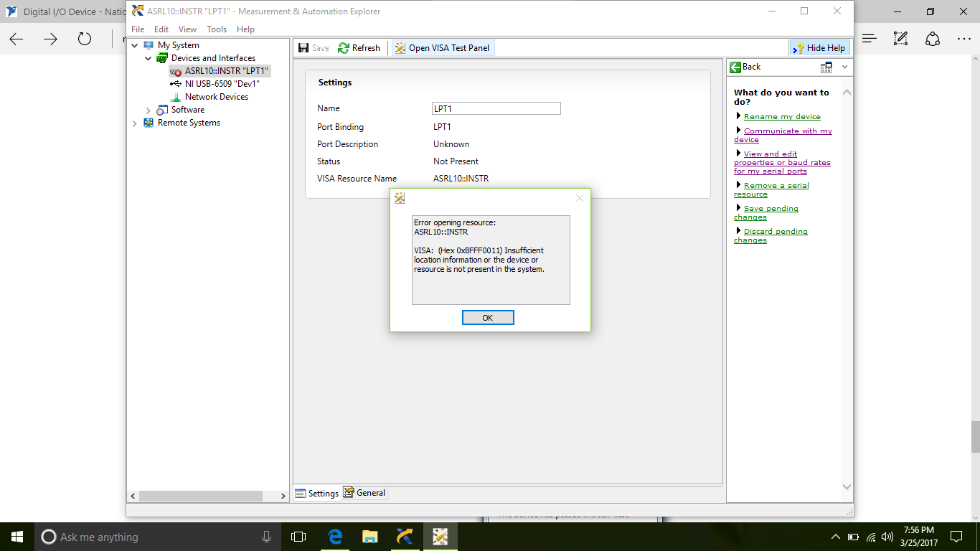Select Network Devices in the tree
980x551 pixels.
[217, 97]
